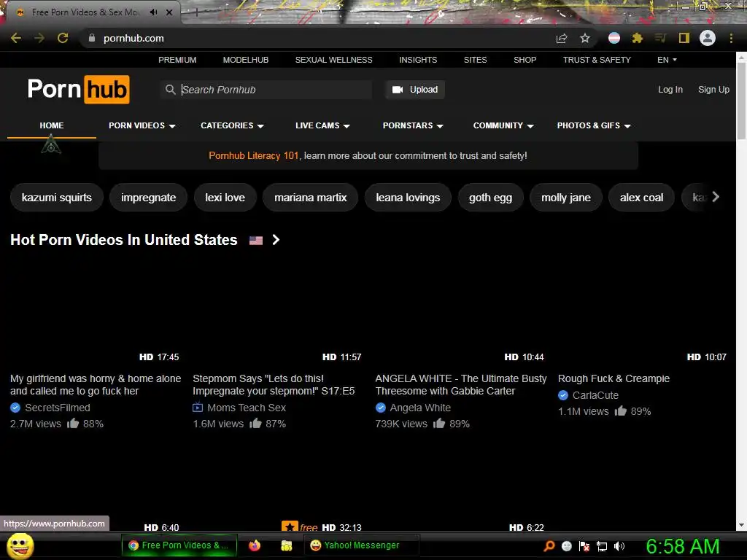This screenshot has width=747, height=560.
Task: Reload the current page
Action: (63, 38)
